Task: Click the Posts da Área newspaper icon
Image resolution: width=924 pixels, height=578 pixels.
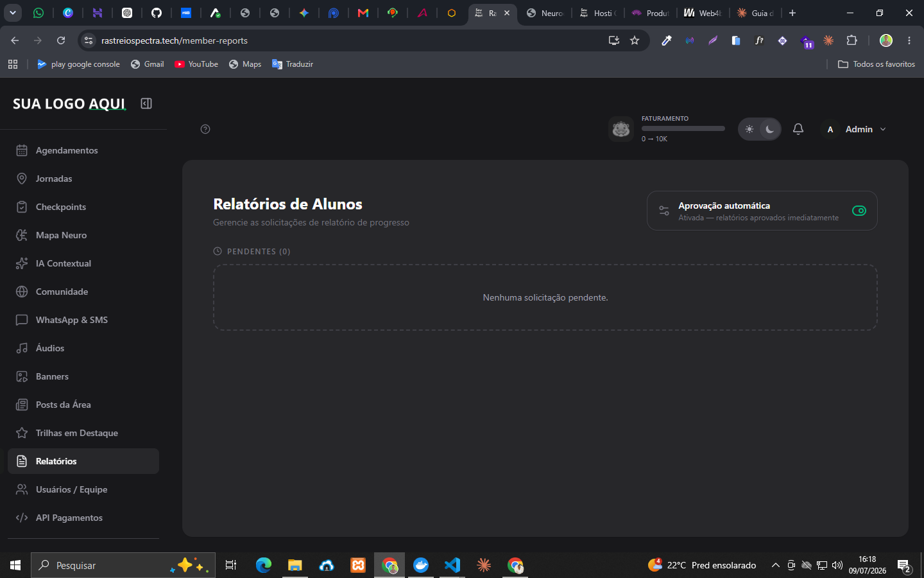Action: [22, 405]
